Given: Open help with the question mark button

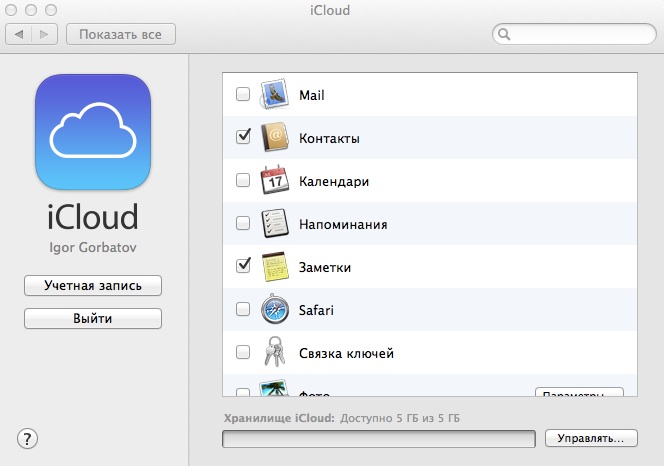Looking at the screenshot, I should (27, 438).
